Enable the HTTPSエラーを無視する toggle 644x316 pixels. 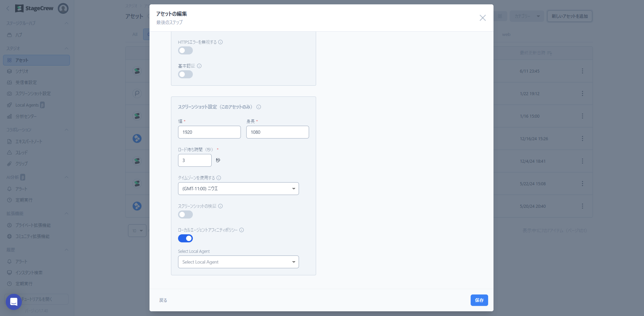(x=185, y=50)
